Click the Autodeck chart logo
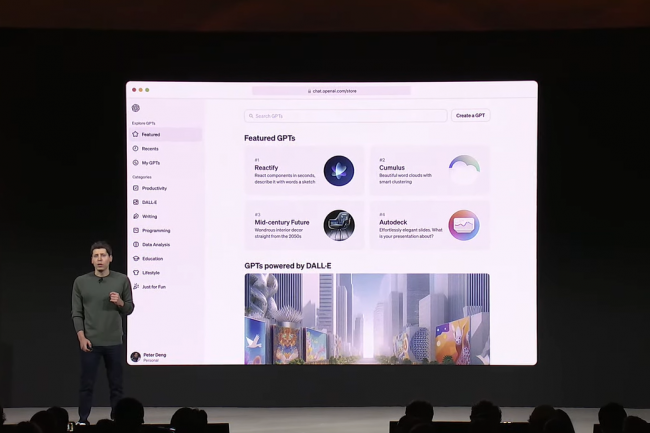650x433 pixels. (464, 225)
